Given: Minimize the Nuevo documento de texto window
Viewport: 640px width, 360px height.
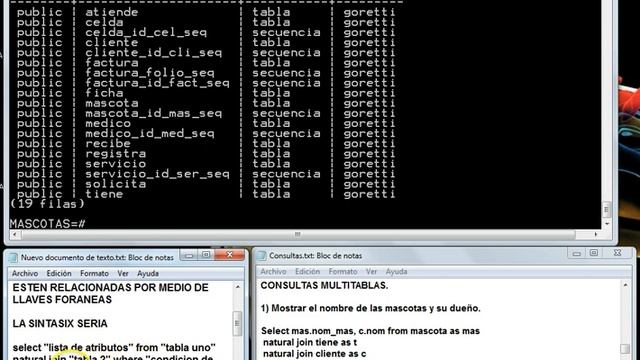Looking at the screenshot, I should point(189,256).
